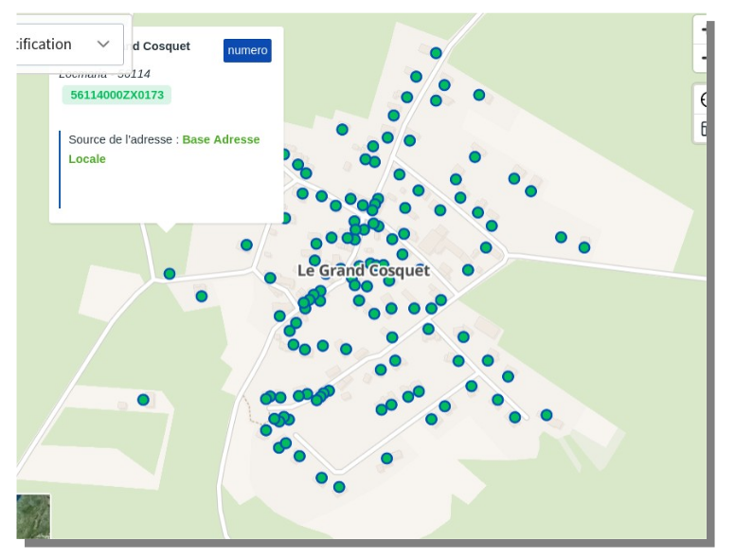
Task: Click the "Le Grand Cosquet" map label
Action: point(363,270)
